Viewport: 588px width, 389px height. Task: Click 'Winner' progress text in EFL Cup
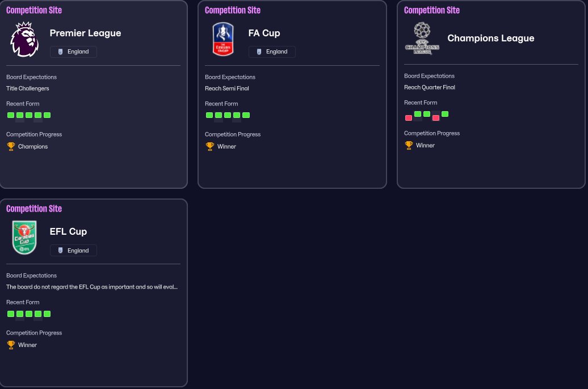27,345
